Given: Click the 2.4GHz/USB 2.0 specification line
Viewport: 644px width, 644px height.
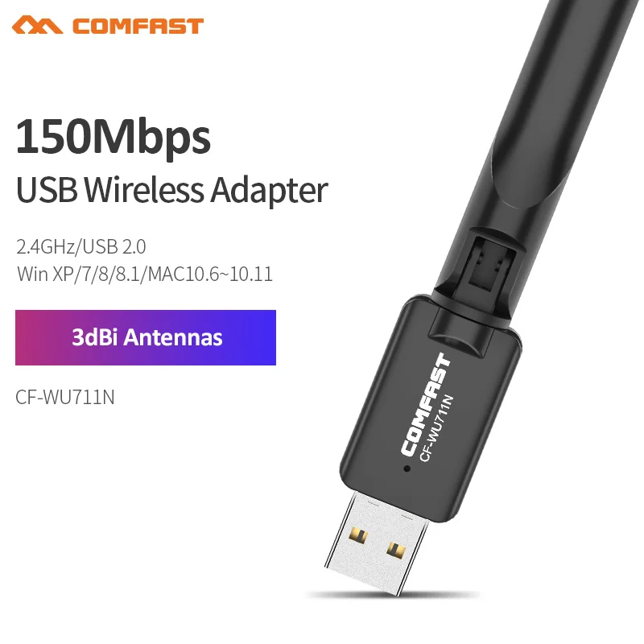Looking at the screenshot, I should [81, 246].
